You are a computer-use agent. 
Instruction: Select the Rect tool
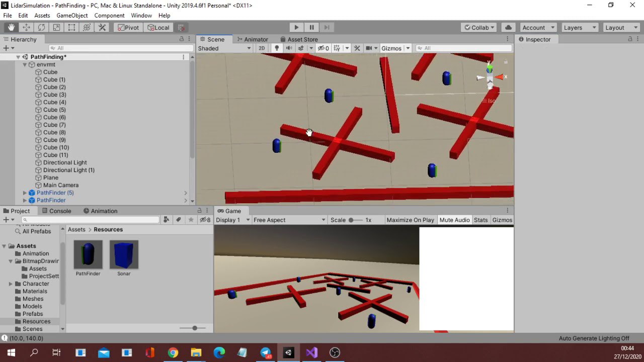pyautogui.click(x=71, y=28)
